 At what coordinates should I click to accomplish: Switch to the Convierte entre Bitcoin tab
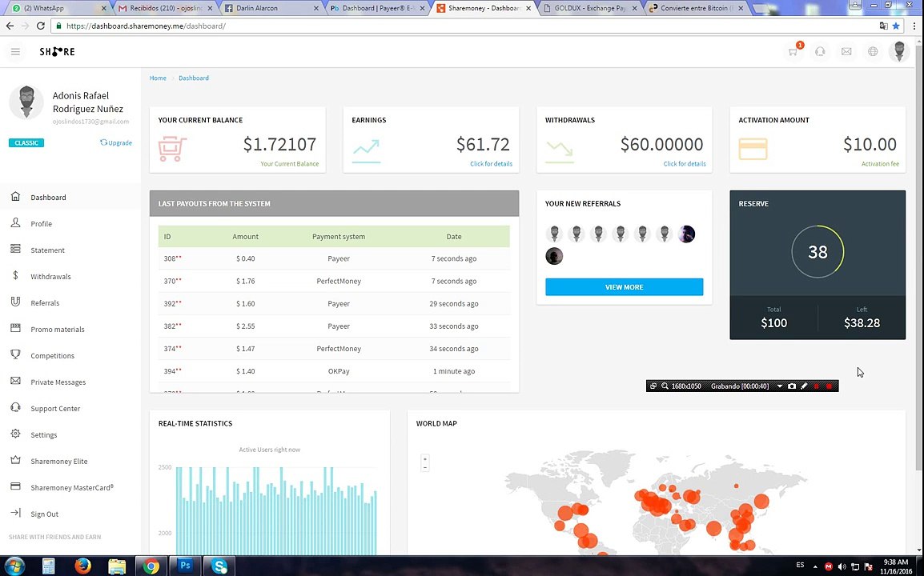pyautogui.click(x=696, y=8)
